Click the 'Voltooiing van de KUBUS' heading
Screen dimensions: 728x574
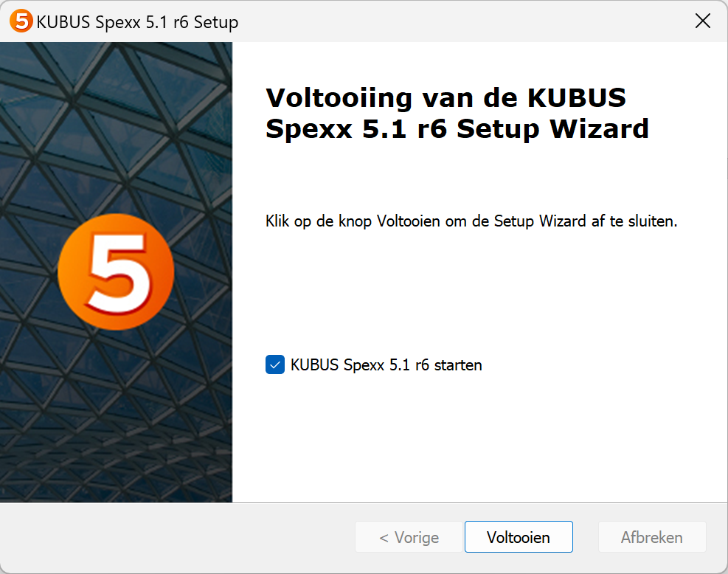pyautogui.click(x=446, y=97)
